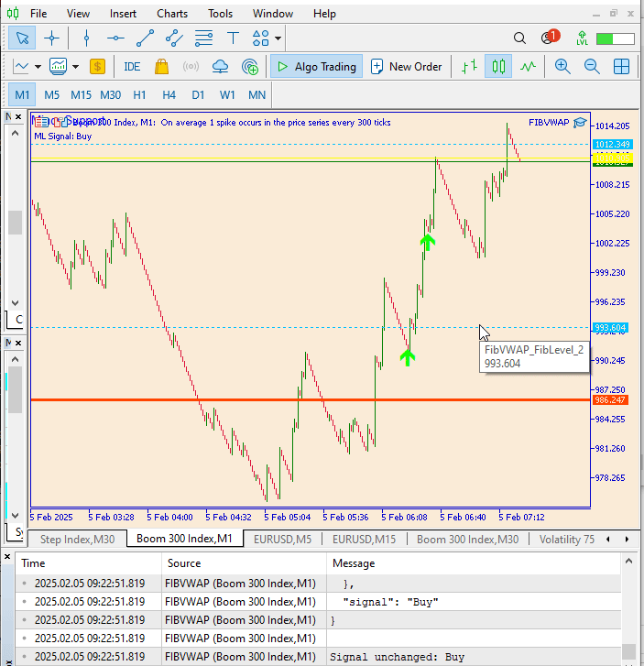The width and height of the screenshot is (644, 666).
Task: Open the cloud VPS icon
Action: coord(220,67)
